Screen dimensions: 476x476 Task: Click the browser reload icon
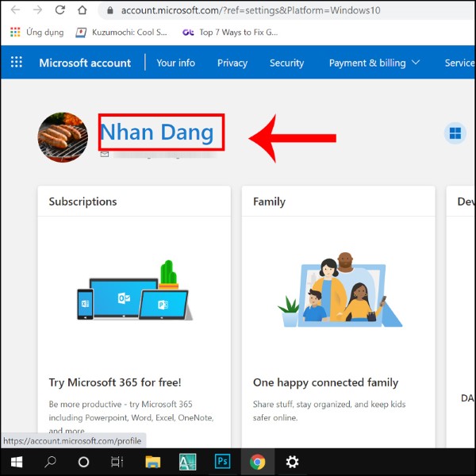[x=60, y=11]
